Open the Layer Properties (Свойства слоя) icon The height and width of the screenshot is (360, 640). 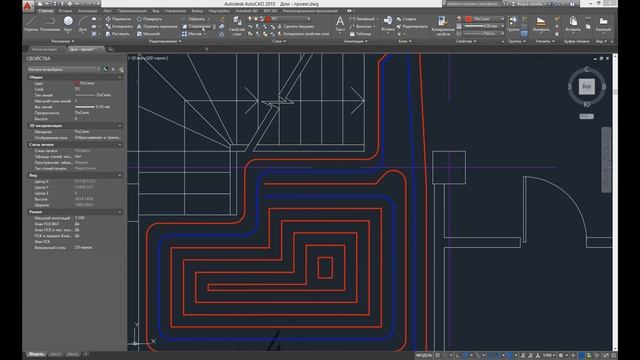[x=237, y=26]
